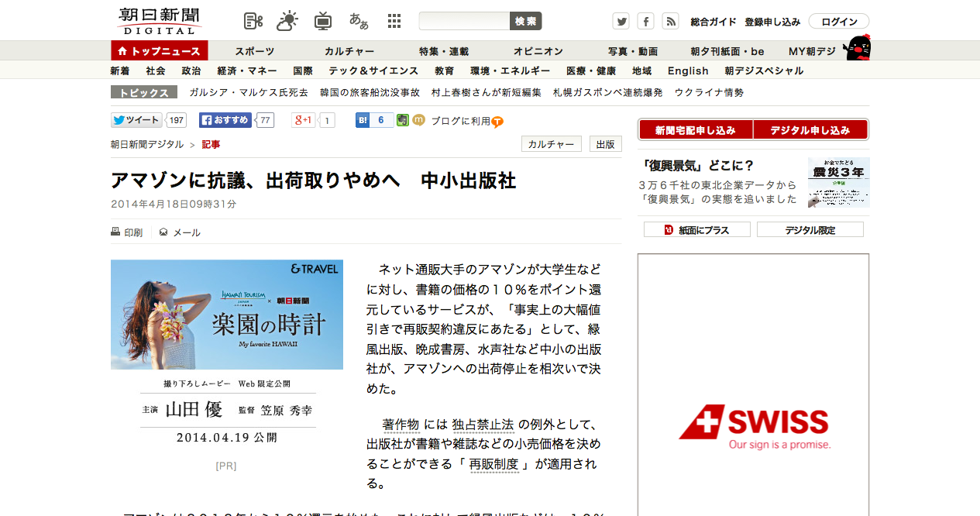
Task: Change font size with the あぁ icon
Action: [359, 21]
